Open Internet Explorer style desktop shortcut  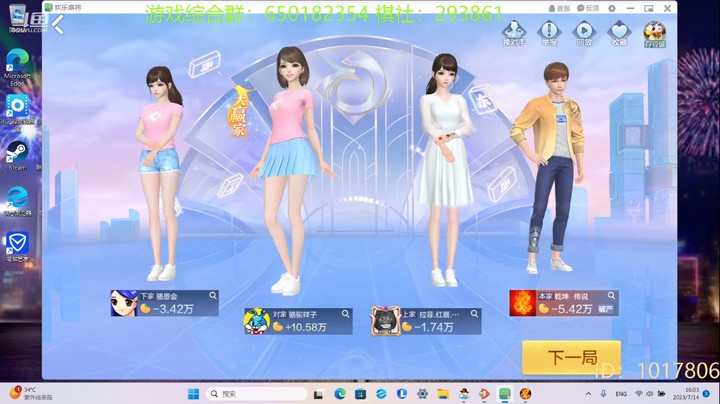pos(17,201)
